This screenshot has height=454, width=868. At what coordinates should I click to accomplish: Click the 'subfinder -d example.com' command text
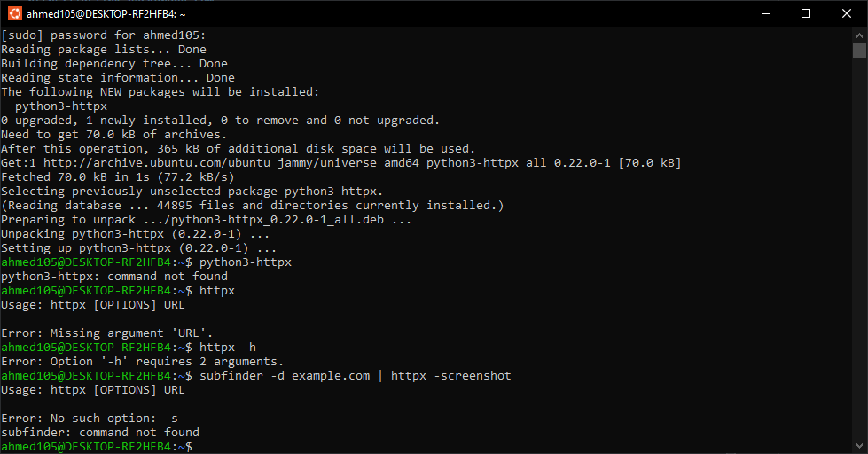tap(285, 375)
